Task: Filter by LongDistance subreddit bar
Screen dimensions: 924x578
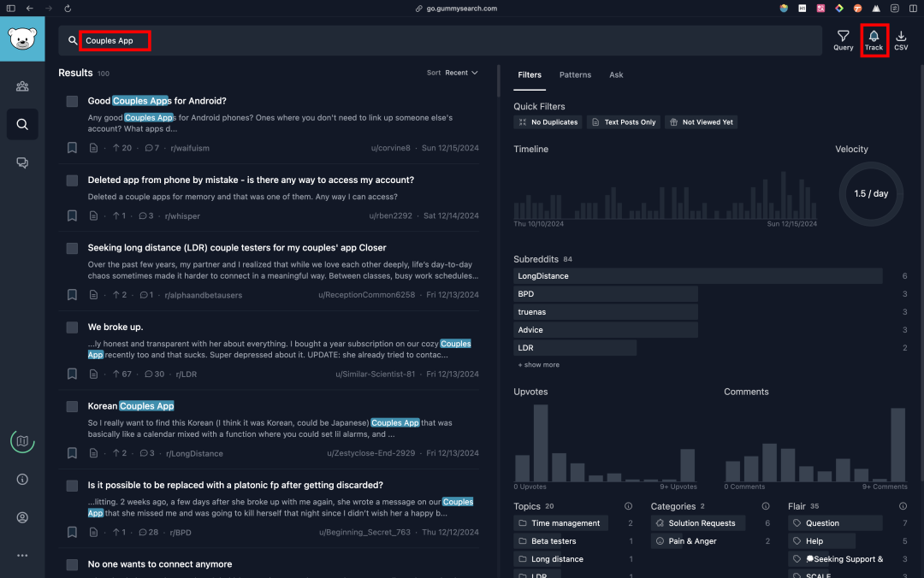Action: 698,275
